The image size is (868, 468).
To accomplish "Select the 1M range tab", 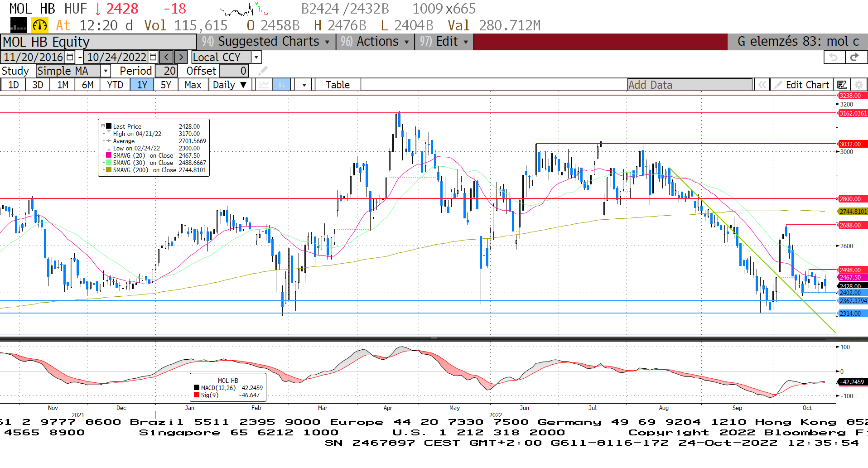I will [63, 85].
